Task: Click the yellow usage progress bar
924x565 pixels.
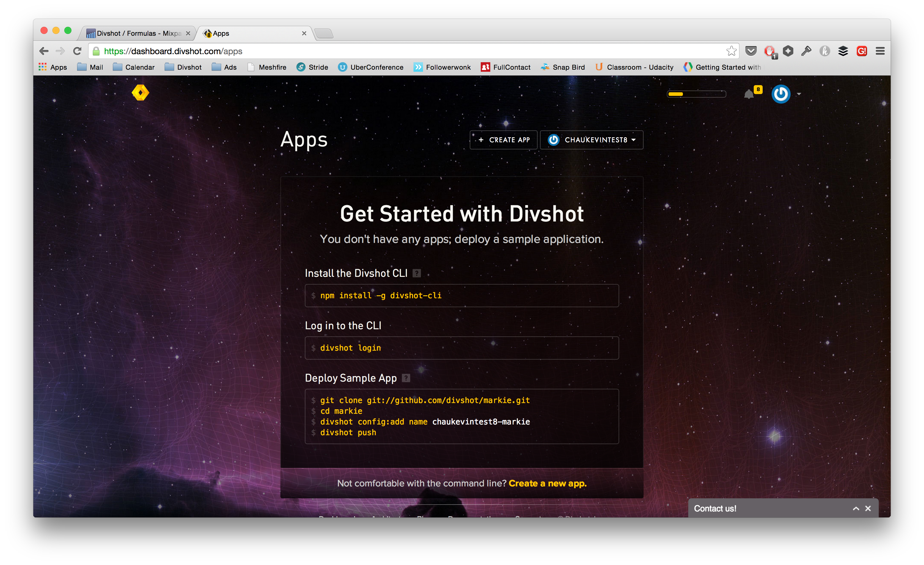Action: pos(696,94)
